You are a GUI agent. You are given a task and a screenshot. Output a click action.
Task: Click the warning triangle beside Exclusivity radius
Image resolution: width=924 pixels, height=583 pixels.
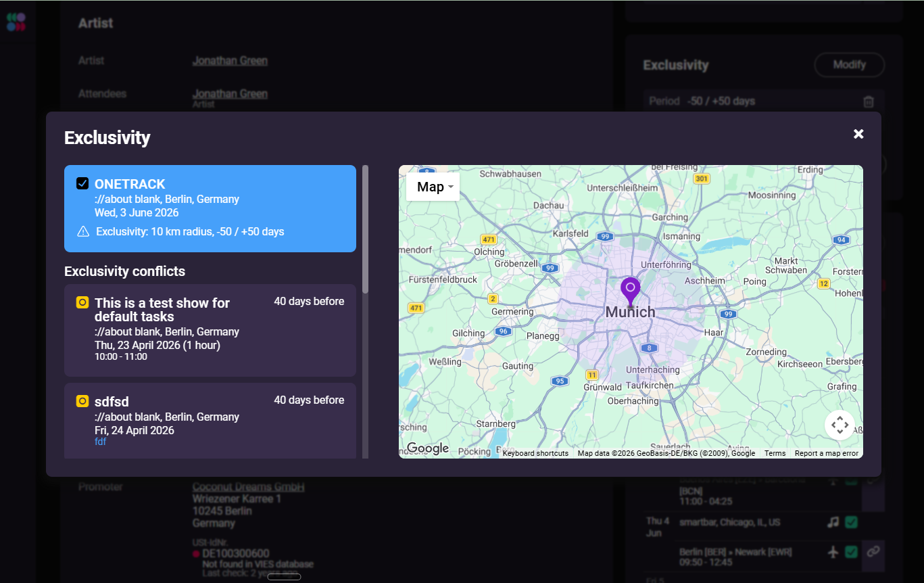click(83, 231)
